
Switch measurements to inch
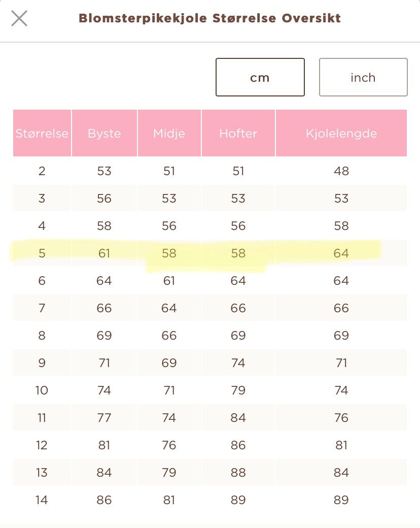tap(363, 77)
